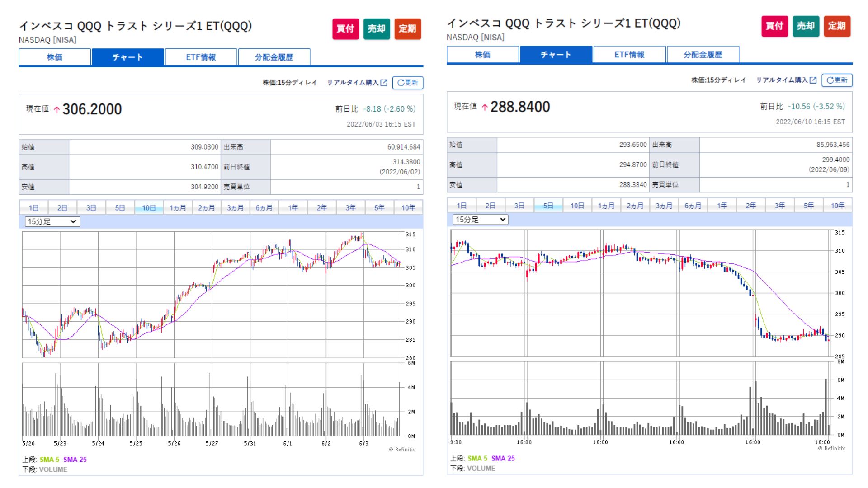Select 3カ月 range in right chart

point(664,206)
